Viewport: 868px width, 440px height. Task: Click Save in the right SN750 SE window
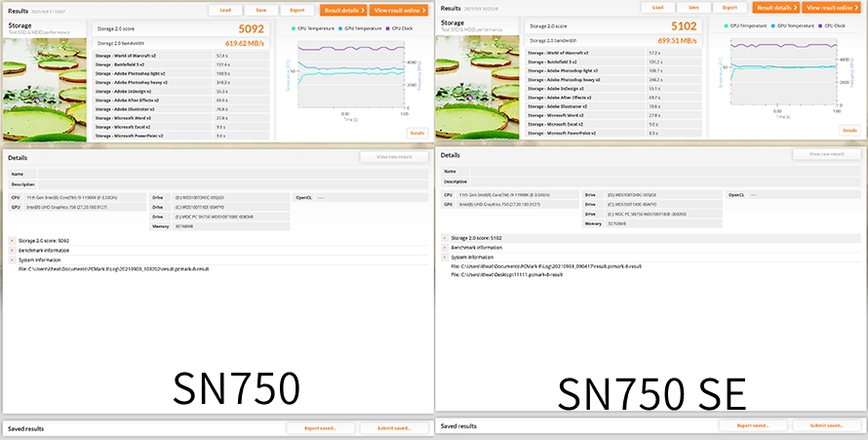coord(693,8)
